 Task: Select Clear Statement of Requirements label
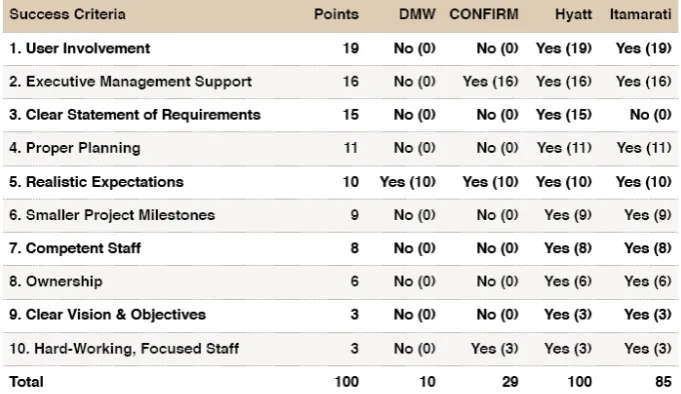(x=135, y=115)
